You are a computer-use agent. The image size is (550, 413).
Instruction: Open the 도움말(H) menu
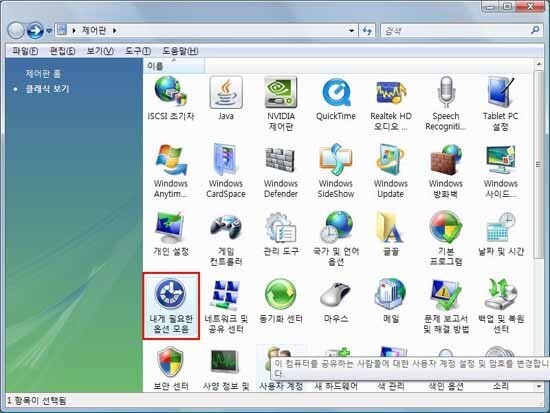[x=180, y=51]
